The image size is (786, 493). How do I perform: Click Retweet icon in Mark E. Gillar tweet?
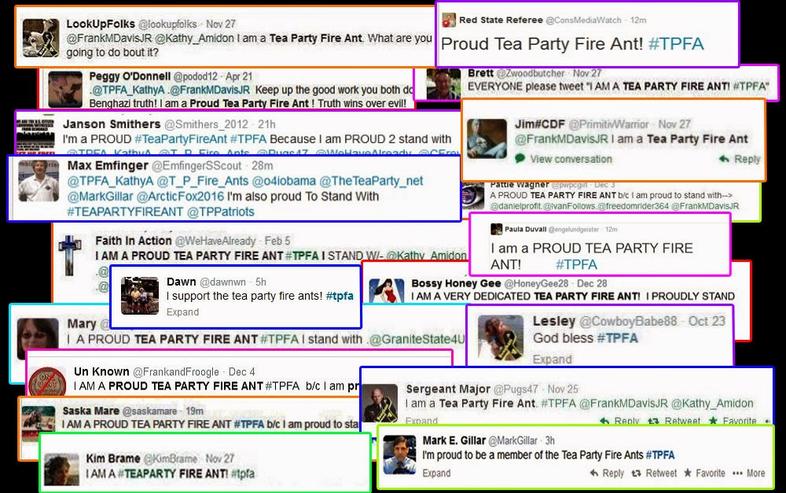[x=636, y=473]
